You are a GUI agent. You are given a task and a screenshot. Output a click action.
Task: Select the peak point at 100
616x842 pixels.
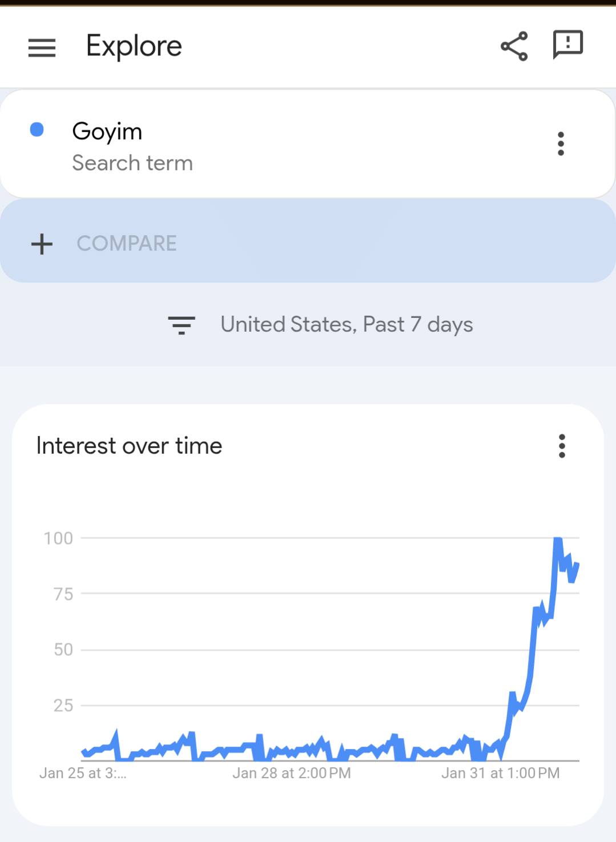pos(558,539)
